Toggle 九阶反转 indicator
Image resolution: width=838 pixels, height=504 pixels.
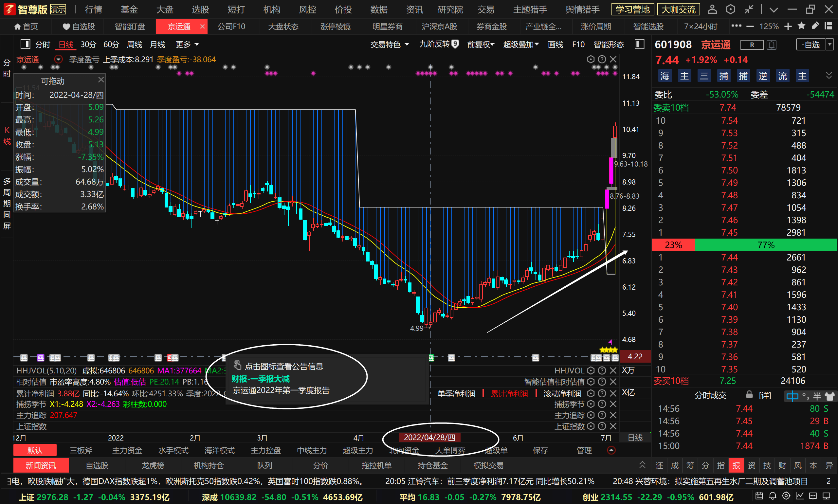439,44
